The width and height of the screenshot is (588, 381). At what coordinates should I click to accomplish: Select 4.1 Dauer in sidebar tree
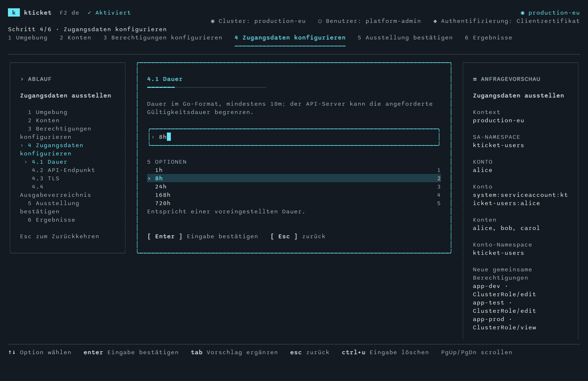[49, 162]
